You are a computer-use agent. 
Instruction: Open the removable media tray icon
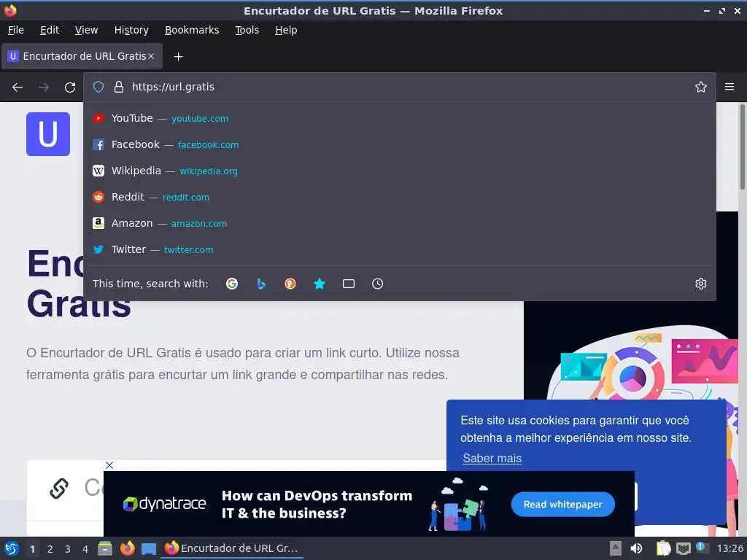click(x=616, y=548)
